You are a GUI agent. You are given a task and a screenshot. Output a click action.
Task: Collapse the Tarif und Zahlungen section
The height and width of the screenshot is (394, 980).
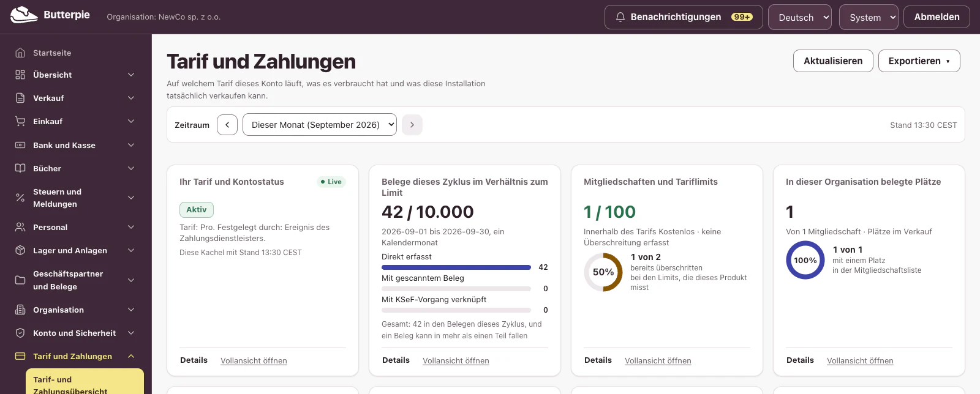pyautogui.click(x=131, y=356)
